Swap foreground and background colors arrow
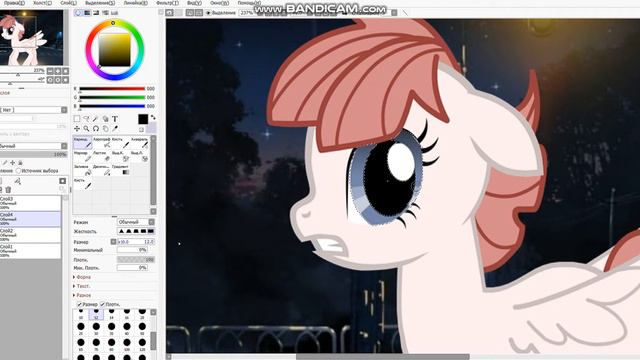 tap(153, 118)
